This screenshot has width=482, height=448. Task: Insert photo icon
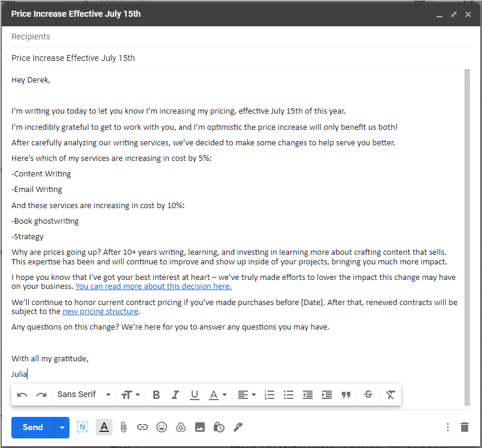[x=200, y=427]
